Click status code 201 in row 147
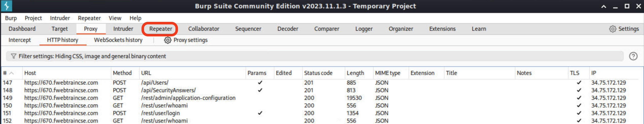The image size is (644, 124). [x=309, y=83]
